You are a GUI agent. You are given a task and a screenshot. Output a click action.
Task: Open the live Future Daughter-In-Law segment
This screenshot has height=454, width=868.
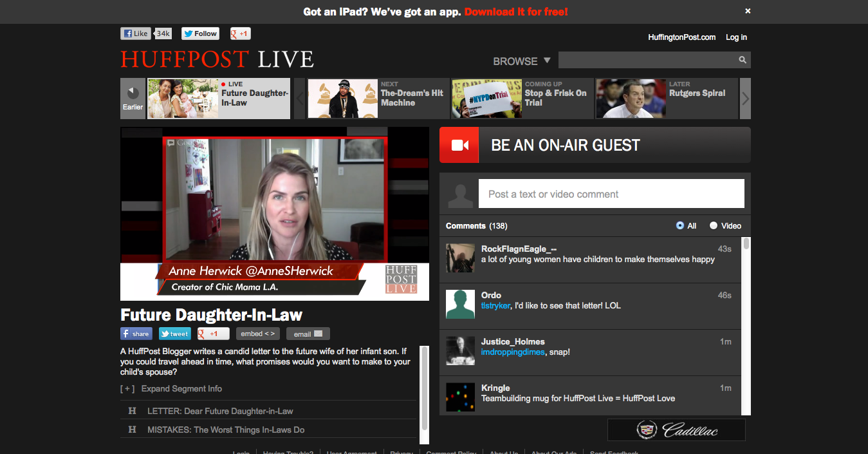point(219,99)
